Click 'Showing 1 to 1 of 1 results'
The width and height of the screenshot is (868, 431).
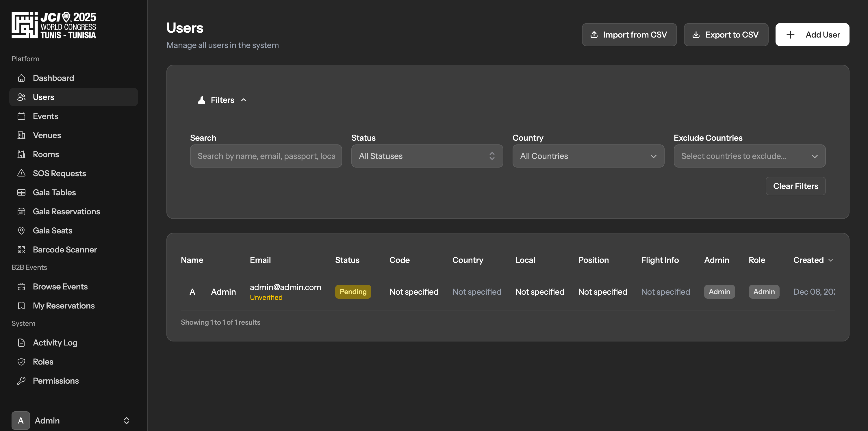[x=220, y=322]
